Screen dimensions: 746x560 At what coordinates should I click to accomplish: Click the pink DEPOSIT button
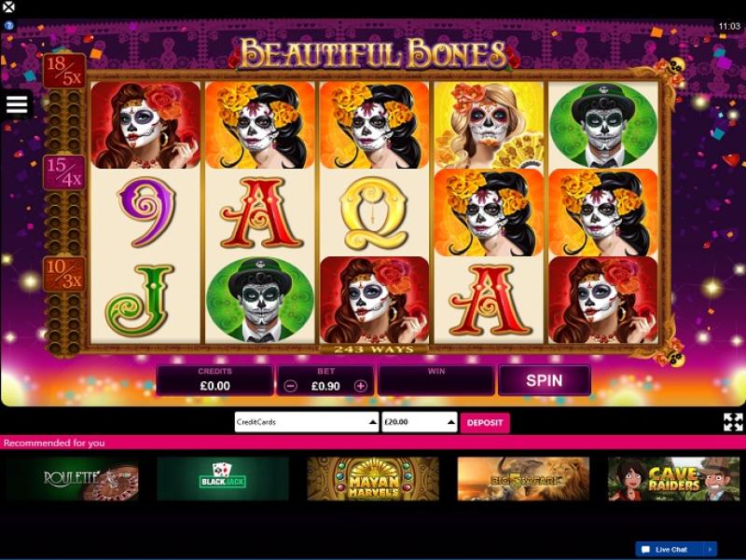[485, 422]
